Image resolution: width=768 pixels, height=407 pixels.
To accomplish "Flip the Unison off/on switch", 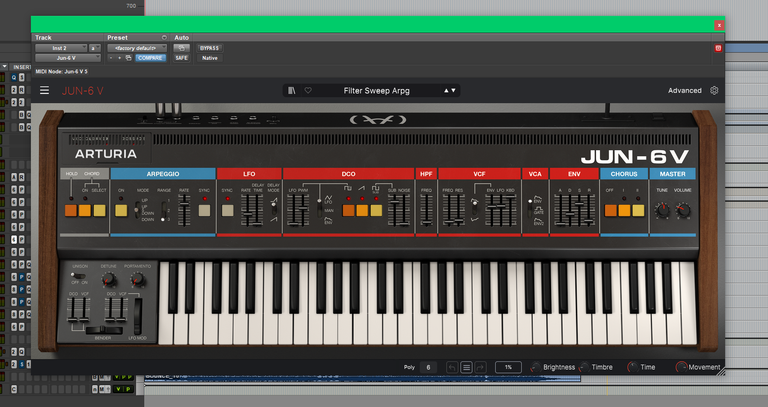I will click(x=78, y=276).
